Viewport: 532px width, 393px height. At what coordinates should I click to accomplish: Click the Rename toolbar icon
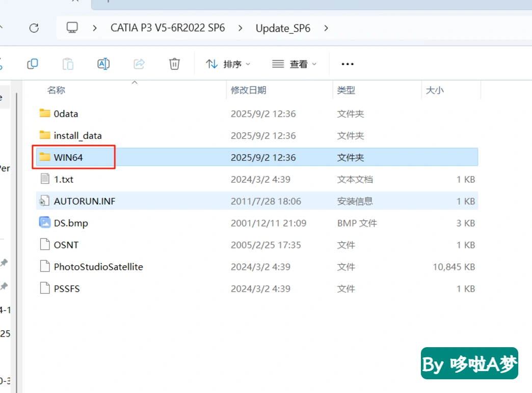[103, 64]
